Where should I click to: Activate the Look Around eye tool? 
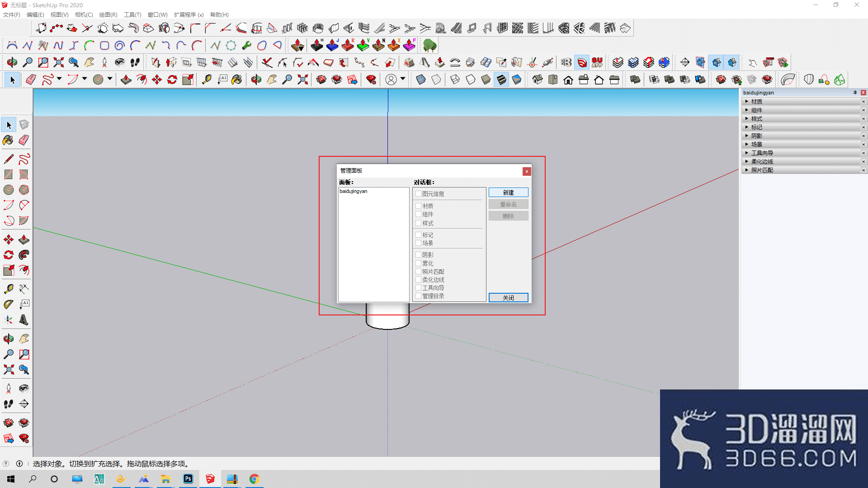coord(24,388)
